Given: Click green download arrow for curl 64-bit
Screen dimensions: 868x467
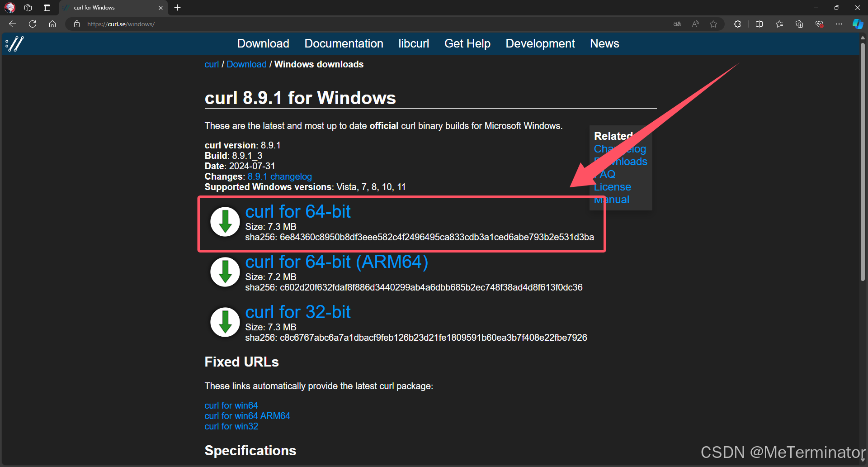Looking at the screenshot, I should (x=225, y=222).
